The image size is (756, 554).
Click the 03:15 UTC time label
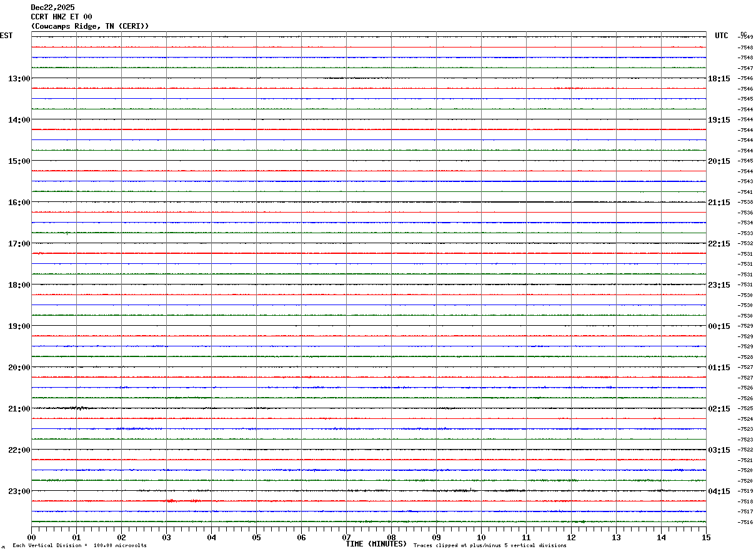(719, 450)
